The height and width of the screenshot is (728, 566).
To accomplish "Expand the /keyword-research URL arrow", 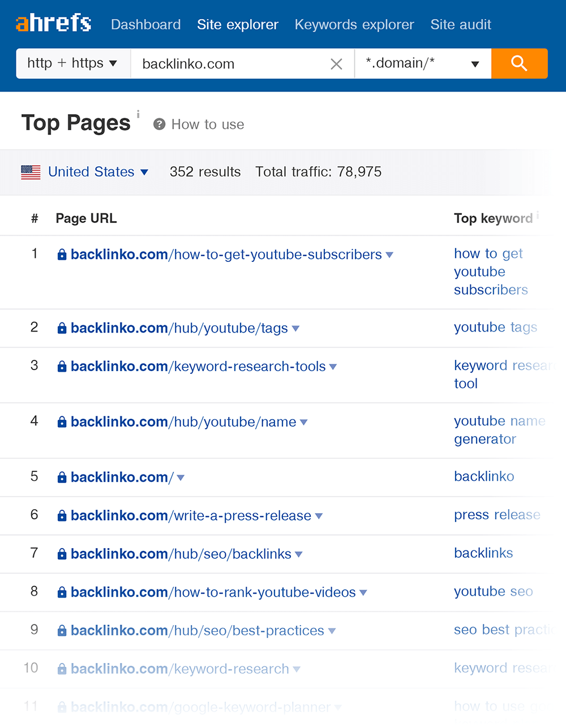I will pyautogui.click(x=297, y=670).
